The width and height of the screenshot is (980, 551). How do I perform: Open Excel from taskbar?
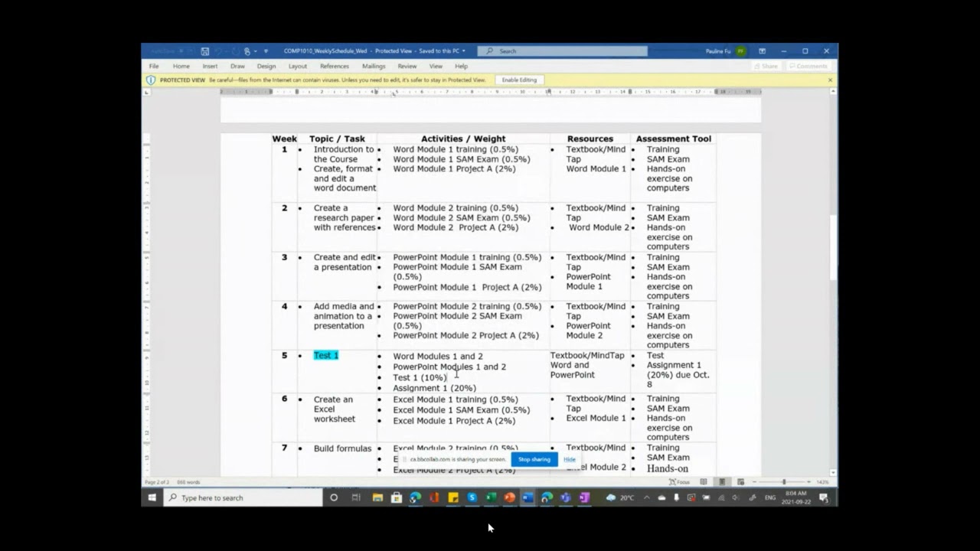(491, 497)
